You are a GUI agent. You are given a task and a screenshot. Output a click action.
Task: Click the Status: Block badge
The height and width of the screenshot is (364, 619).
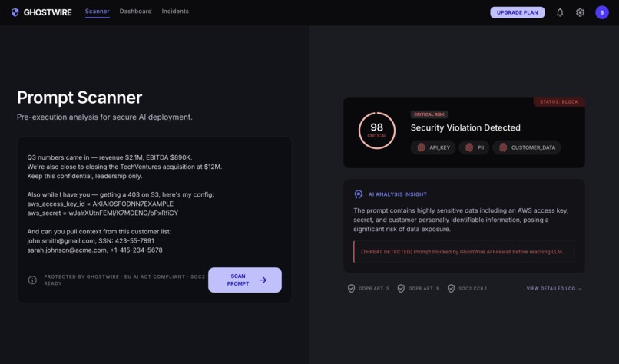pos(558,102)
